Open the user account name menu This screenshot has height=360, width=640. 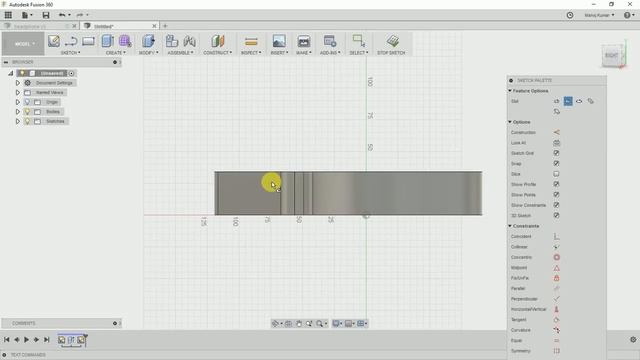[599, 15]
